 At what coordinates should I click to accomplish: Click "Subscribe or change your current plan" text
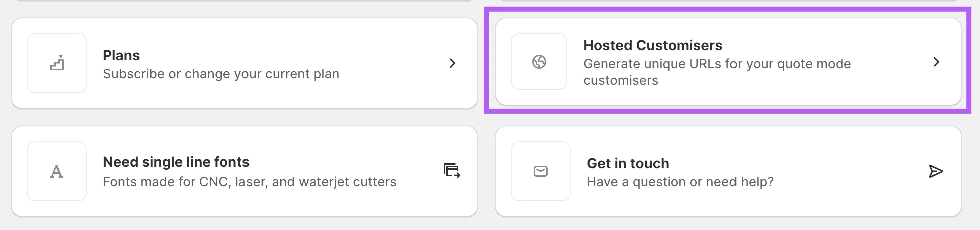[221, 74]
